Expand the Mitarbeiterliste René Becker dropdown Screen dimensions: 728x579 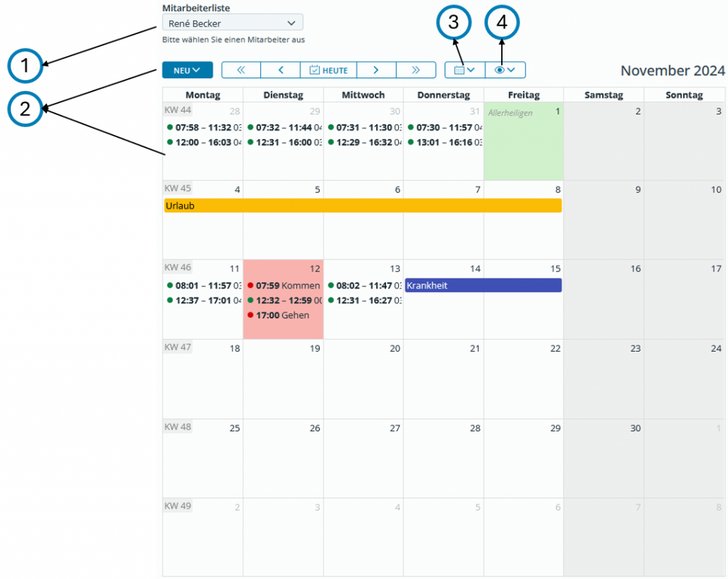click(x=232, y=23)
